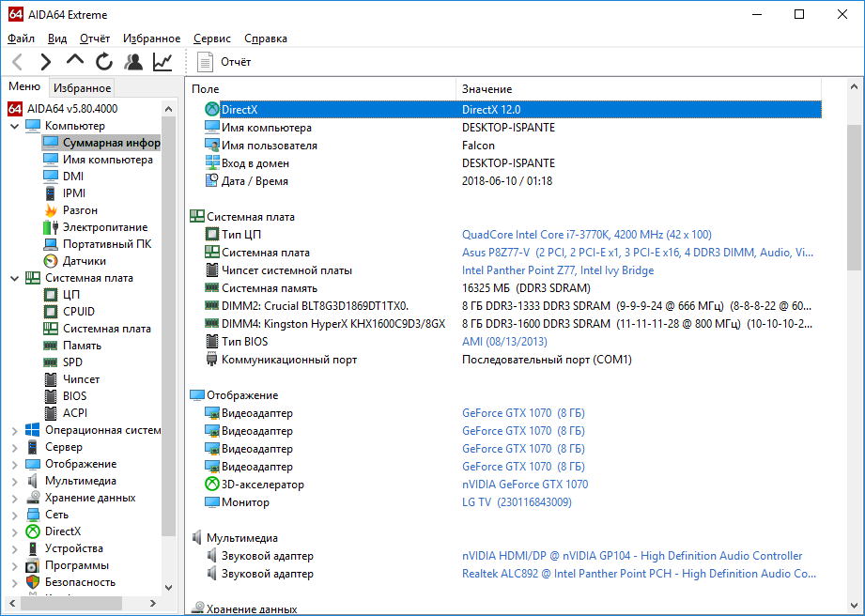Open Realtek ALC892 audio link
This screenshot has width=865, height=616.
[639, 574]
